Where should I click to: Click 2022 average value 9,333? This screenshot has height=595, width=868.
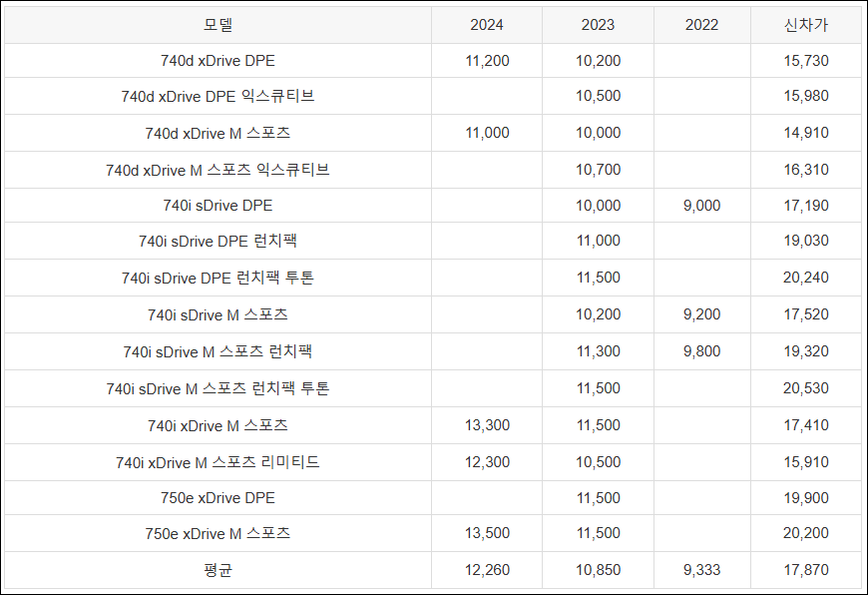click(x=702, y=569)
